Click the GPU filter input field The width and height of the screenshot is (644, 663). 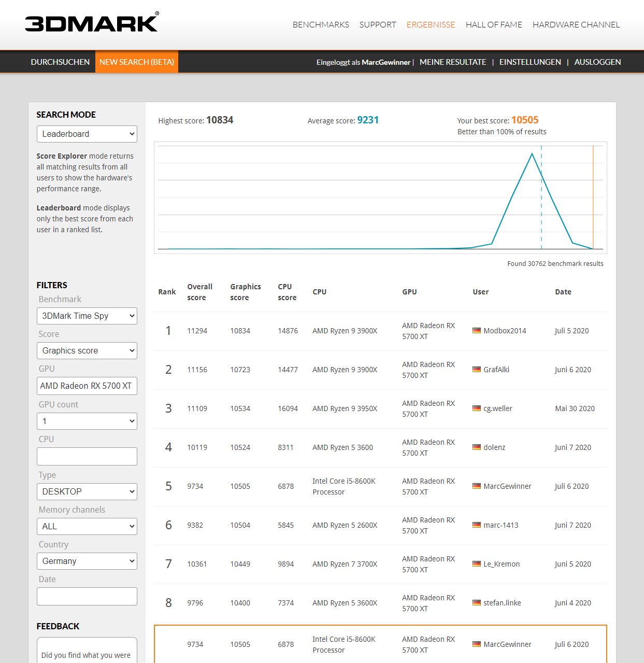[87, 386]
